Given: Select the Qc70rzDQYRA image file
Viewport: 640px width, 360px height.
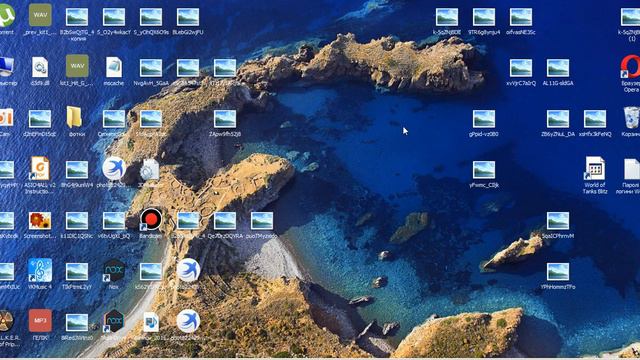Looking at the screenshot, I should point(225,221).
